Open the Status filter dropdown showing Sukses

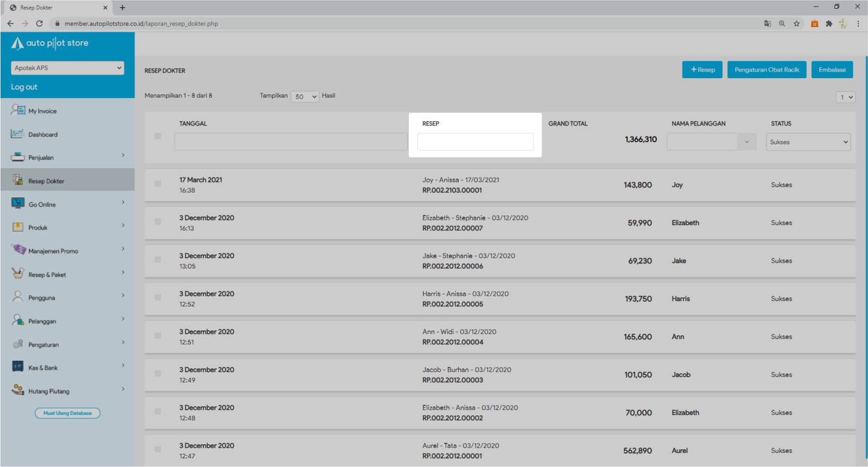808,142
